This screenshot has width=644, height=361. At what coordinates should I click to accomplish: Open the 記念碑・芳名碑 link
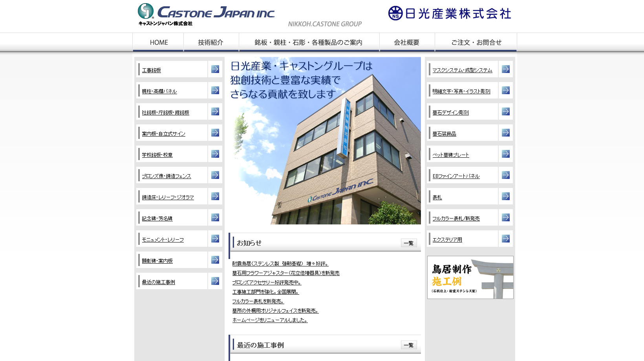coord(157,219)
